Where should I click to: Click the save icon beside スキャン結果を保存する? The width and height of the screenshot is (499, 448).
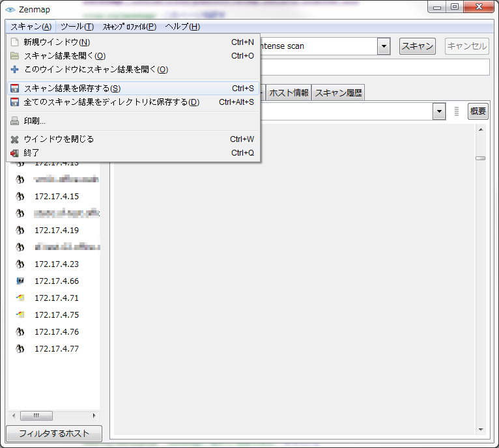(x=14, y=88)
